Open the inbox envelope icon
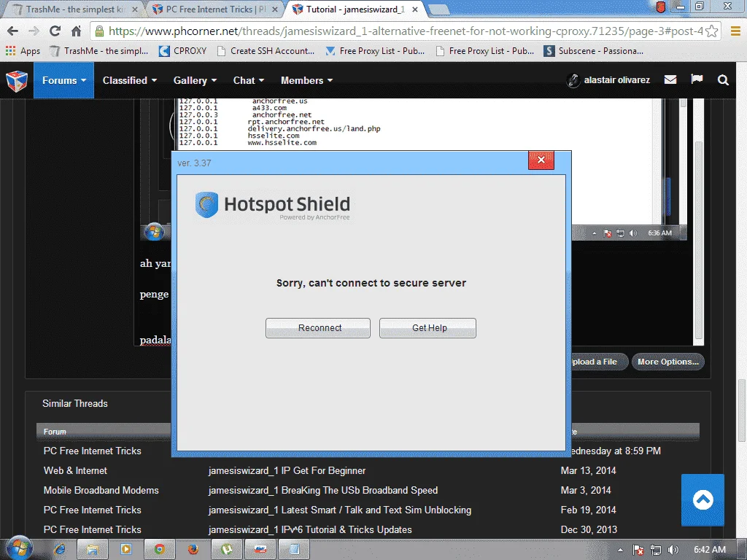The width and height of the screenshot is (747, 560). [x=670, y=79]
